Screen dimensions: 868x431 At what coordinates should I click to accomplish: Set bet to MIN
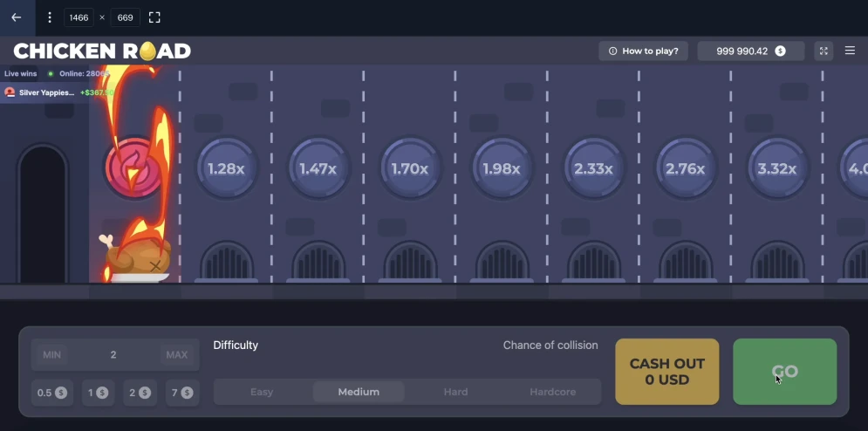(52, 354)
